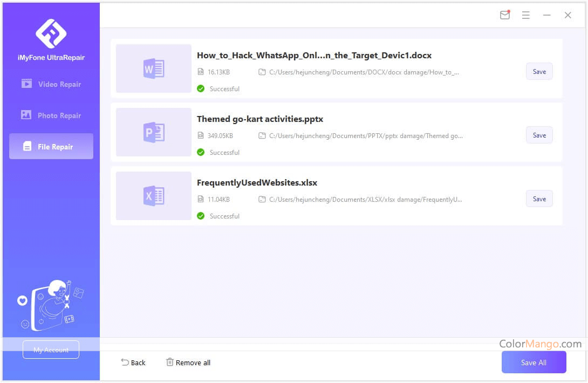This screenshot has height=383, width=588.
Task: Click the Excel file thumbnail icon
Action: (x=153, y=196)
